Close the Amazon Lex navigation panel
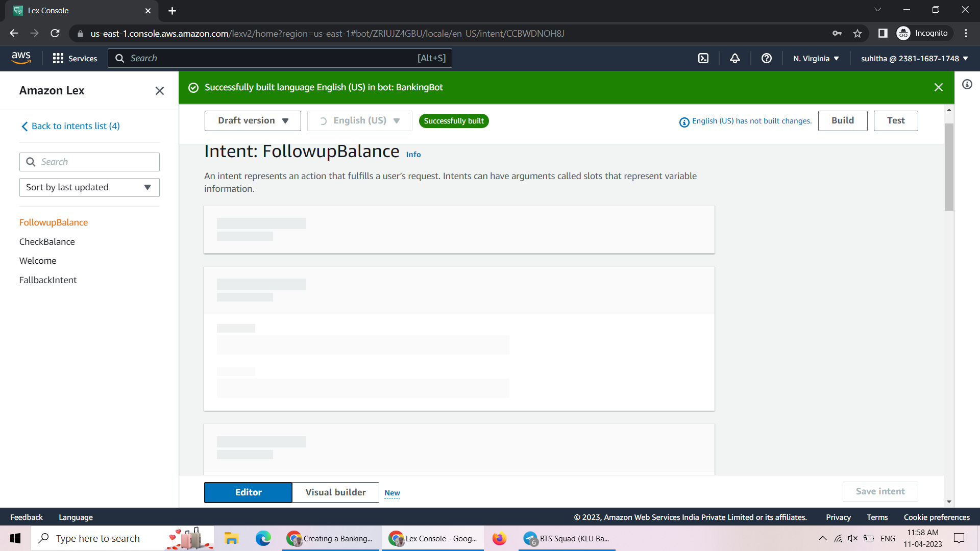 (160, 90)
